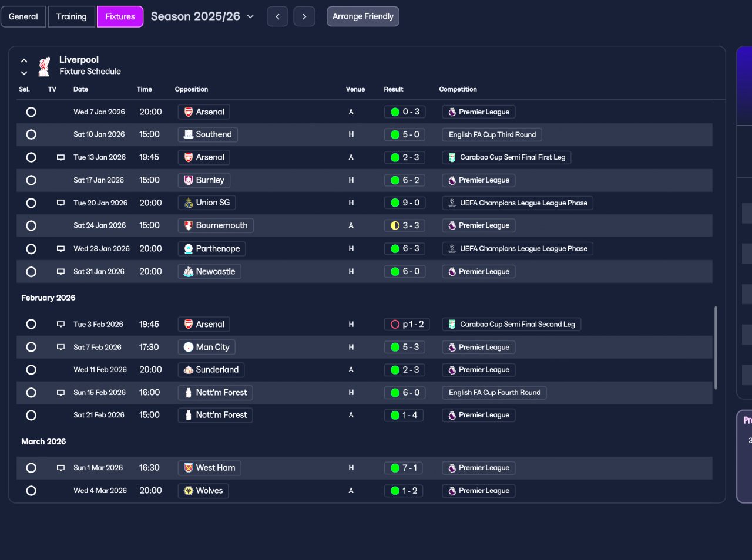Click the Carabao Cup Semi Final Second Leg icon
The image size is (752, 560).
click(x=452, y=325)
